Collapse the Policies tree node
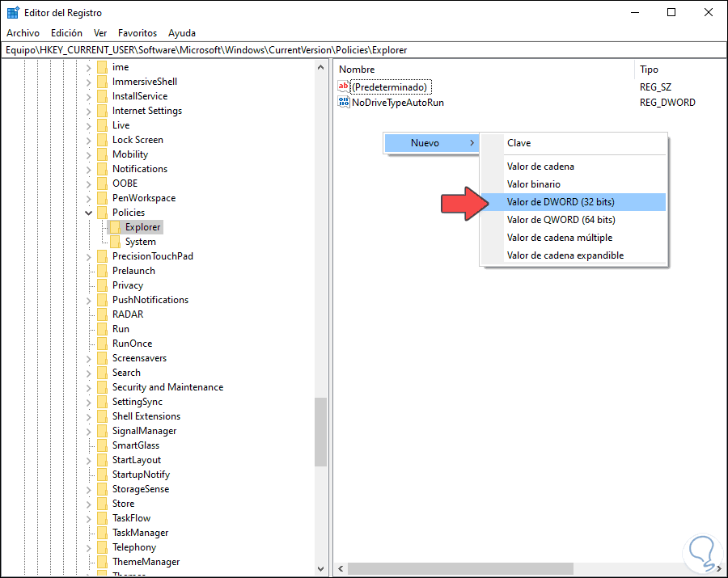728x578 pixels. (x=88, y=213)
